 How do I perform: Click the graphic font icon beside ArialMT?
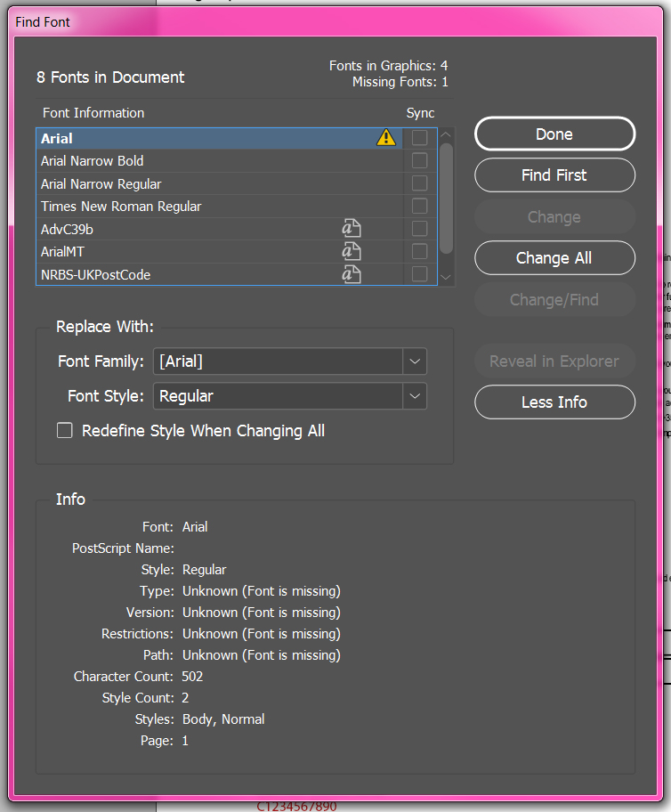point(352,252)
